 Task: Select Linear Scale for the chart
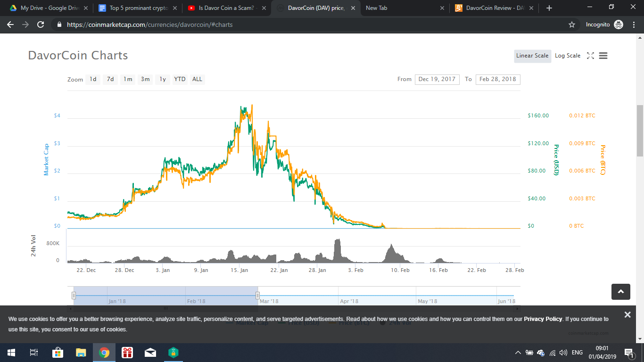pyautogui.click(x=532, y=56)
